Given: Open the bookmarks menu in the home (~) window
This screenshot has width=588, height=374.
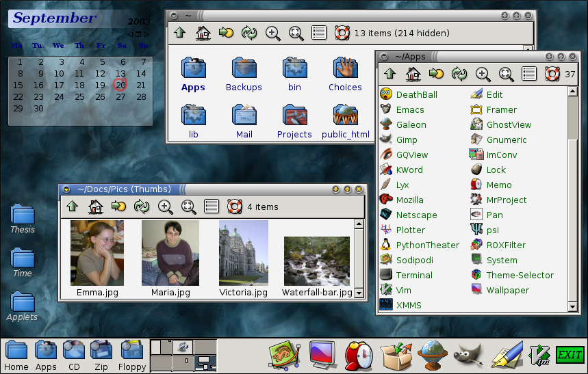Looking at the screenshot, I should click(225, 32).
